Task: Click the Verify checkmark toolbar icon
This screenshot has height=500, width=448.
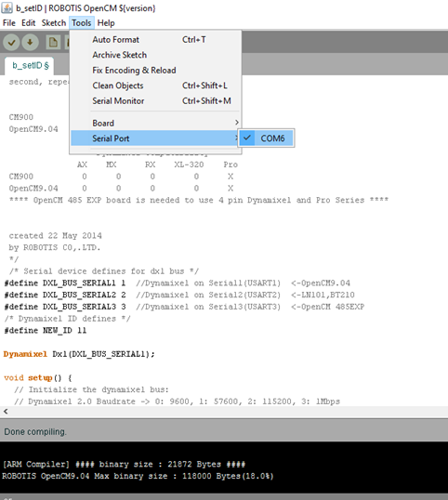Action: [x=11, y=42]
